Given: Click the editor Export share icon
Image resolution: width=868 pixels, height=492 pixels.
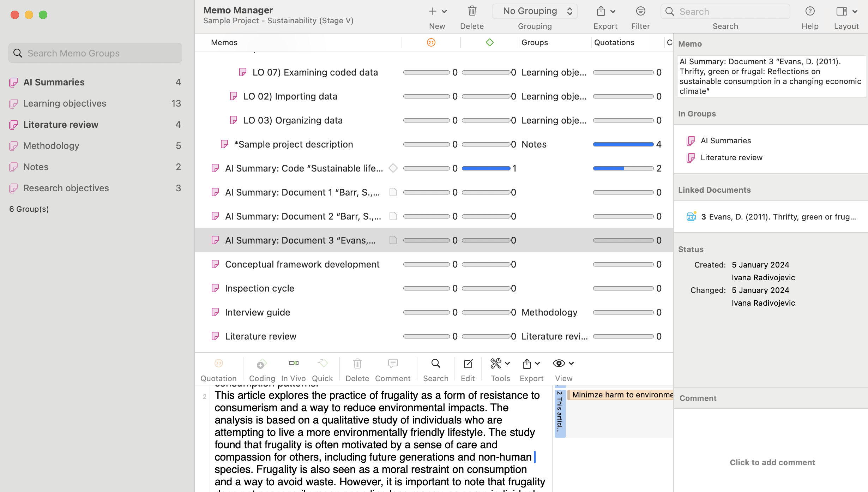Looking at the screenshot, I should [x=526, y=363].
